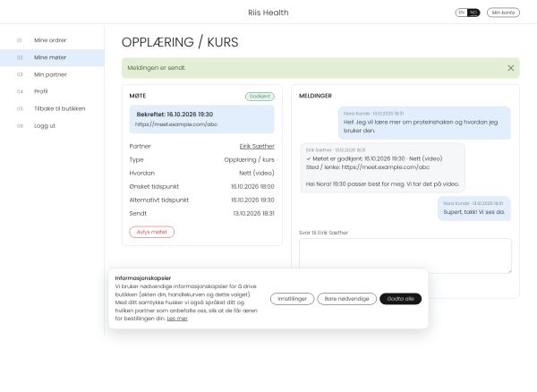This screenshot has width=537, height=392.
Task: Click Godta alle cookies button
Action: (400, 299)
